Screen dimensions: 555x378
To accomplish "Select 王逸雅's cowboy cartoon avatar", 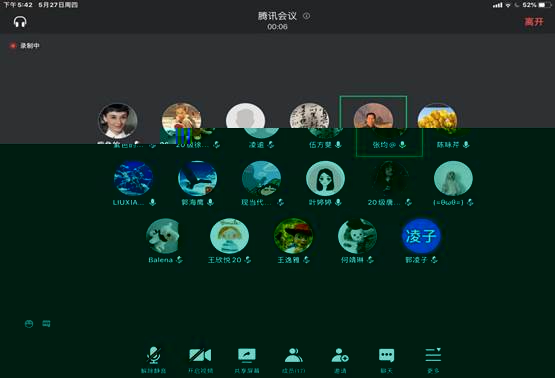I will pos(293,236).
